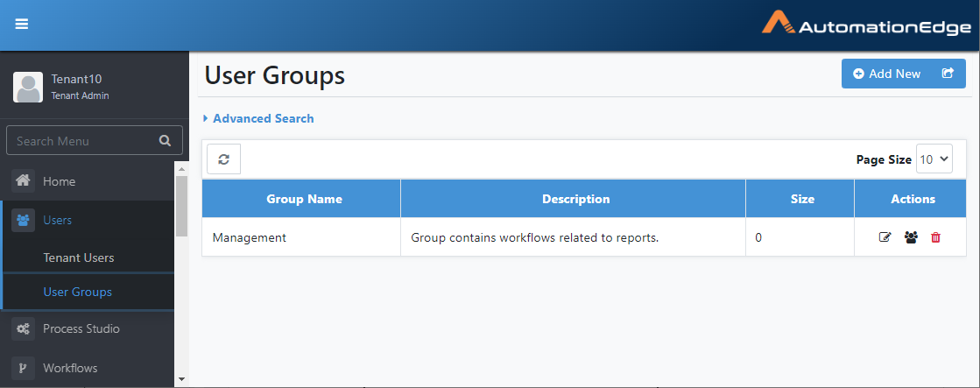Viewport: 980px width, 388px height.
Task: Click the Tenant10 username text
Action: tap(76, 79)
